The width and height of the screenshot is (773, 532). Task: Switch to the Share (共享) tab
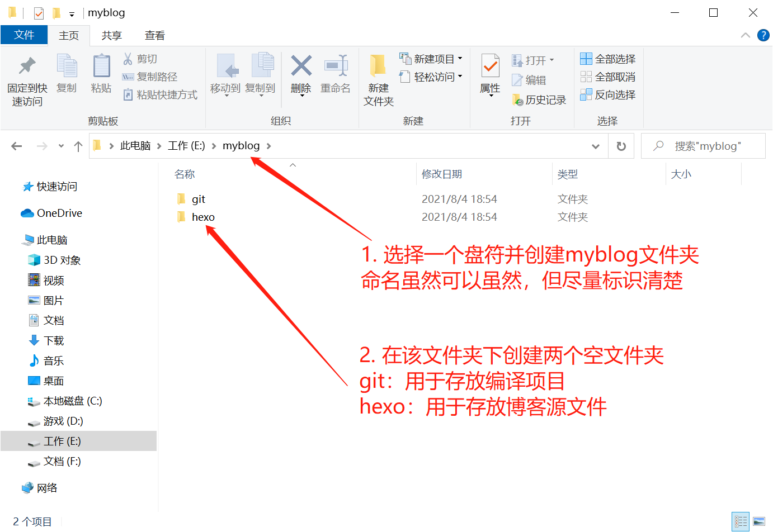112,35
